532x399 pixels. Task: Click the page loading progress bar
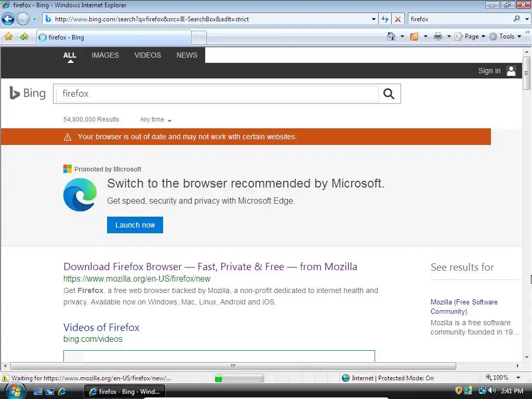239,378
